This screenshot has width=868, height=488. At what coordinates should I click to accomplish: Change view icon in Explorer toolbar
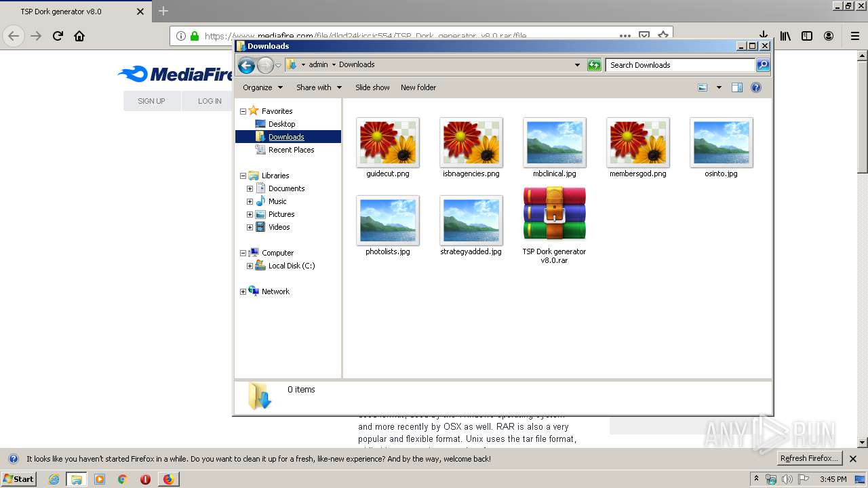[x=703, y=87]
